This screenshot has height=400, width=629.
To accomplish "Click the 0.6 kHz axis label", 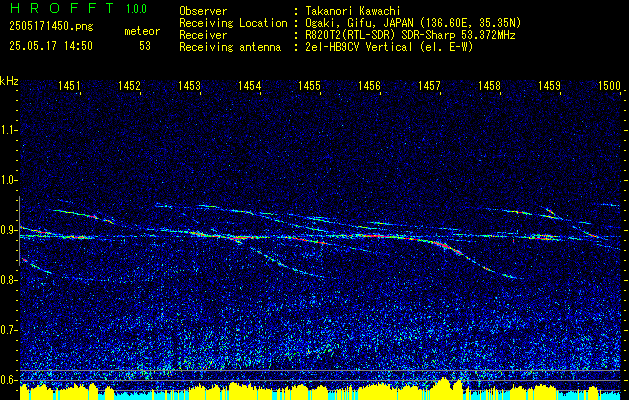I will 8,380.
